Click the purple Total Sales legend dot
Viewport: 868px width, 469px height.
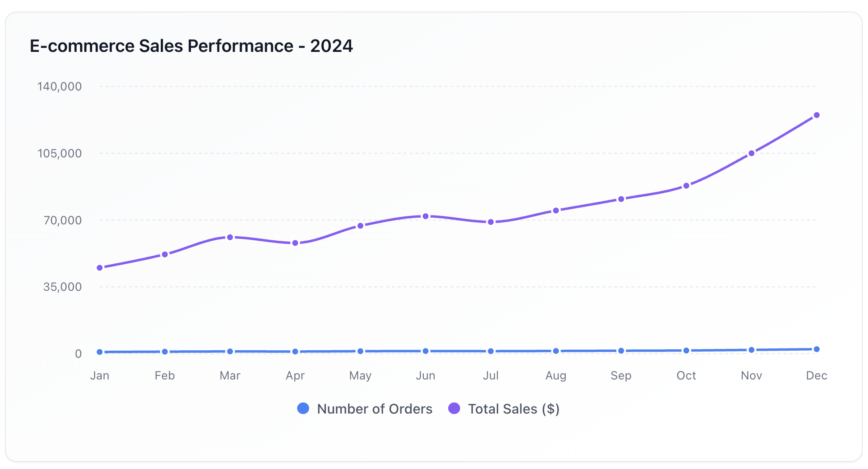click(x=454, y=408)
